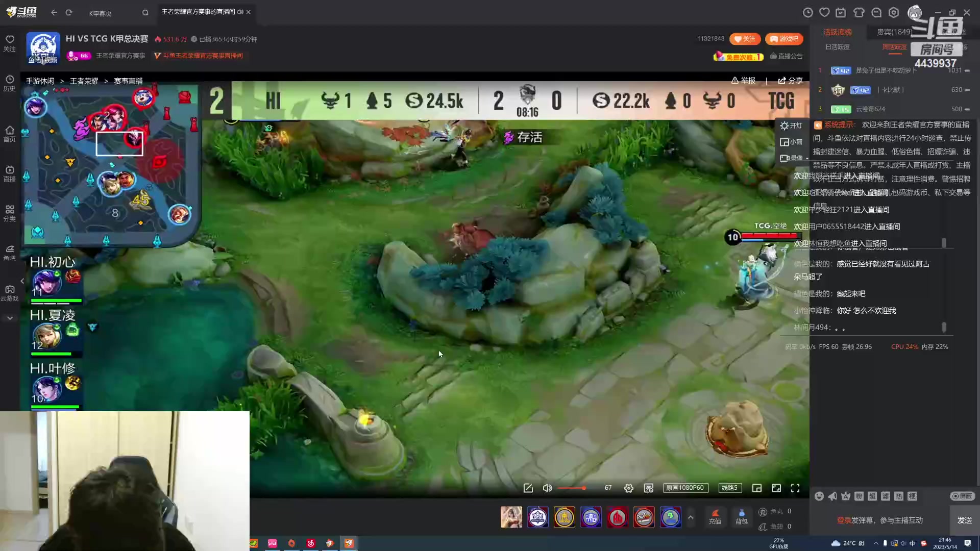Open emoji picker smiley in chat toolbar
This screenshot has height=551, width=980.
click(819, 496)
